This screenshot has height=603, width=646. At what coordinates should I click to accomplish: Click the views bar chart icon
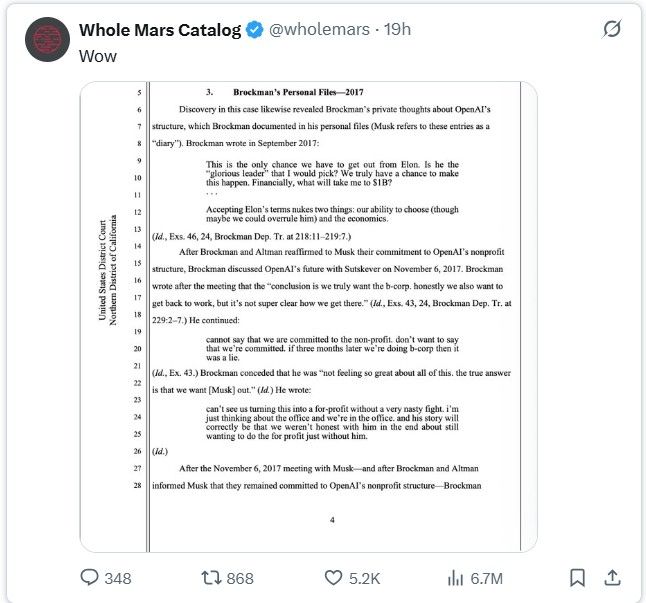pyautogui.click(x=456, y=577)
